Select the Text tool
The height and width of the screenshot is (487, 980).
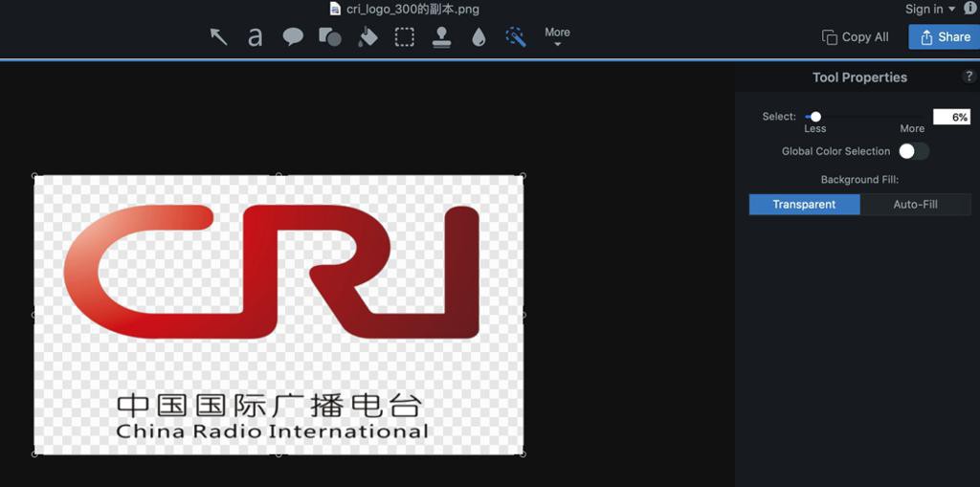[x=255, y=37]
